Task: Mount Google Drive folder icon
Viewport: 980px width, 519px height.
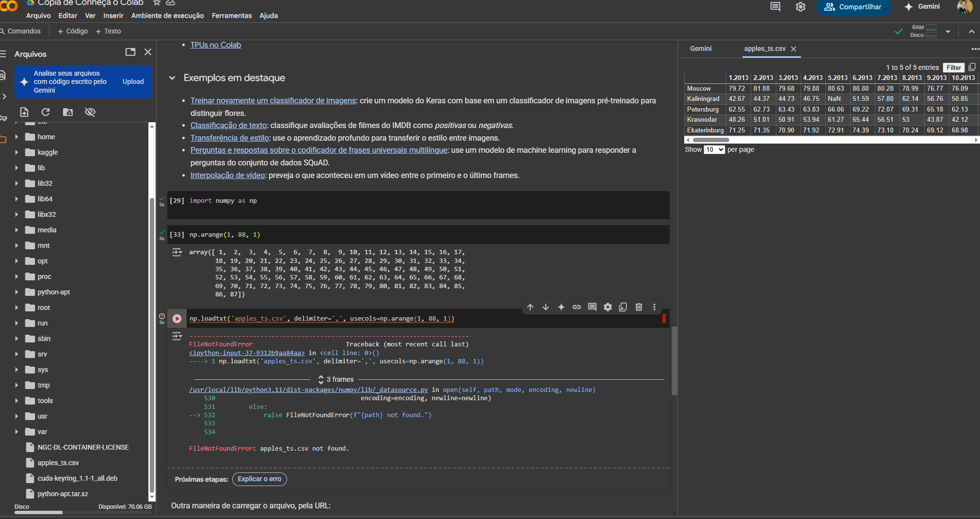Action: tap(68, 112)
